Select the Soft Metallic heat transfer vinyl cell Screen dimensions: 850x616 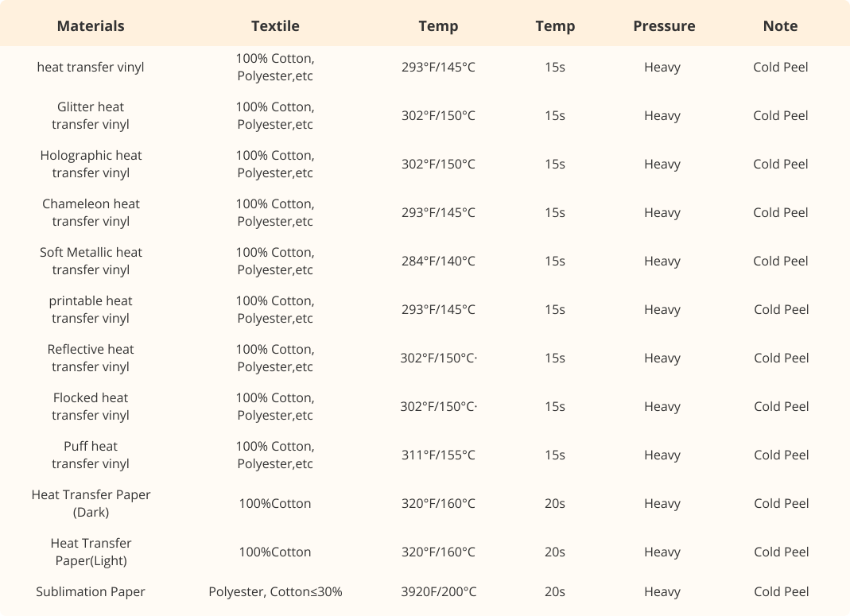click(91, 261)
